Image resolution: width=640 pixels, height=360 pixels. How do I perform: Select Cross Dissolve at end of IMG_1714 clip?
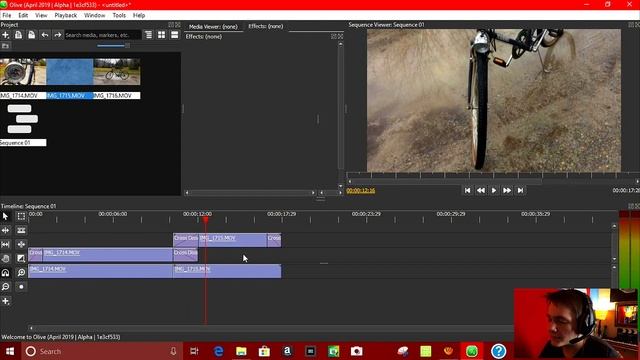[x=185, y=255]
